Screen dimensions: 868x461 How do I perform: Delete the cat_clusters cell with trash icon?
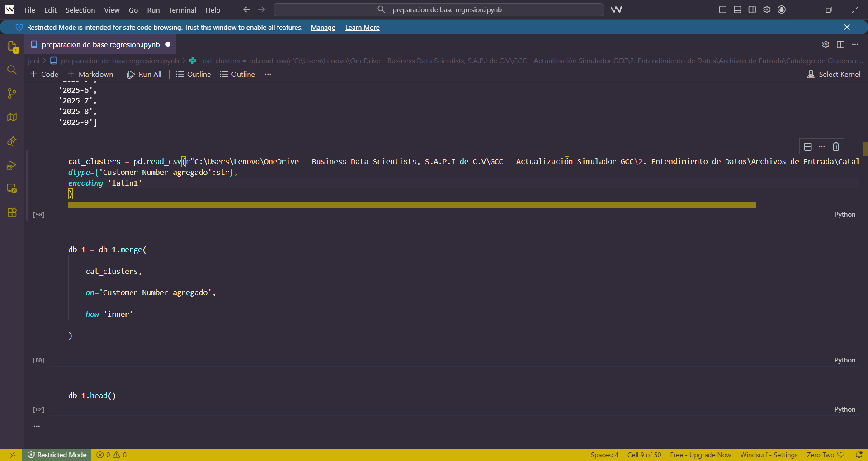click(836, 146)
